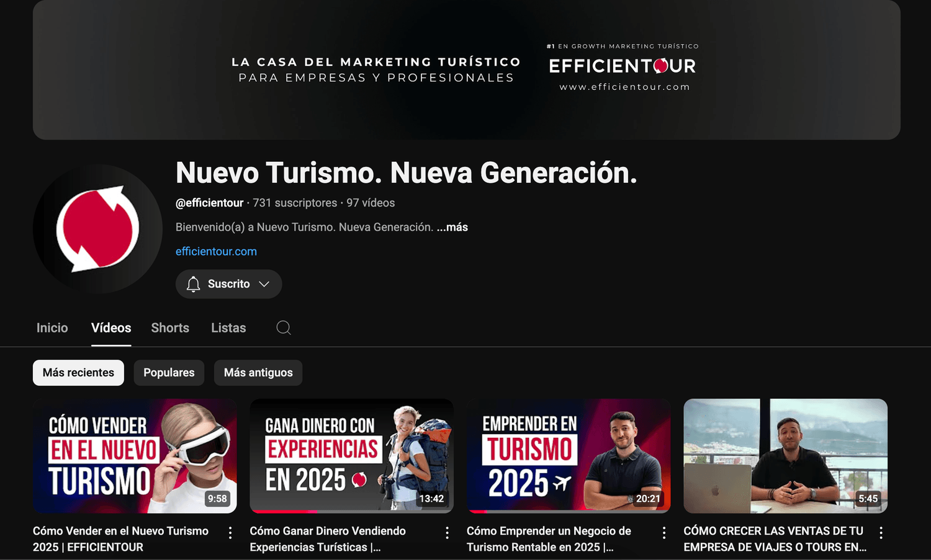Open the Cómo Emprender un Negocio video title
Screen dimensions: 931x560
point(549,539)
